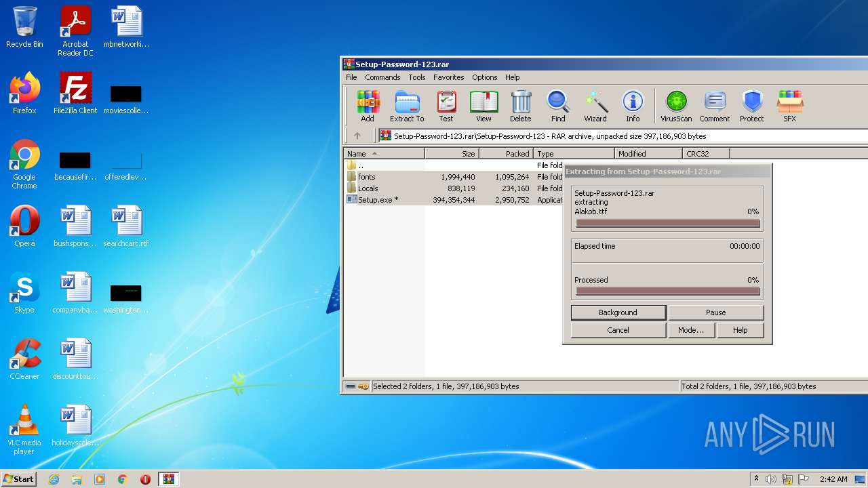Click the clock showing 2:42 AM
The image size is (868, 488).
tap(833, 479)
